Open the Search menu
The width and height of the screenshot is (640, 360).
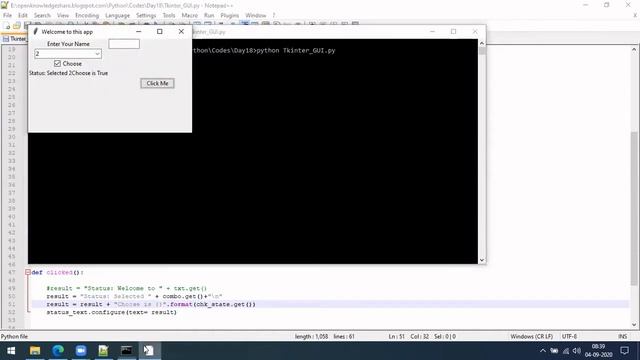(x=42, y=16)
